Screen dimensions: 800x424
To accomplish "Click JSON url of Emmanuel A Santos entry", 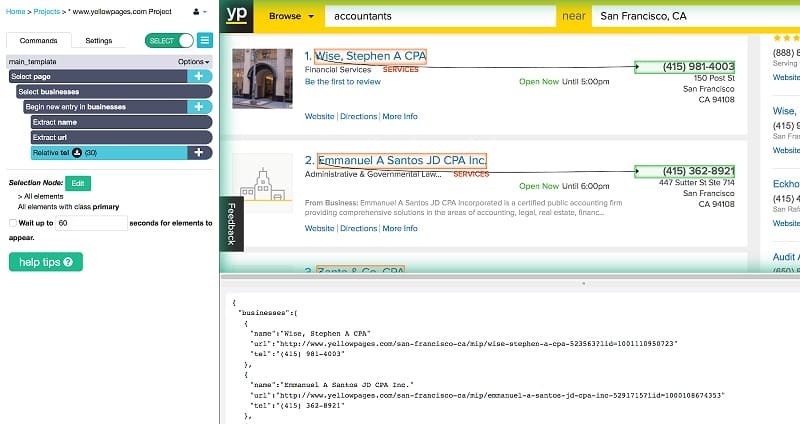I will [500, 395].
